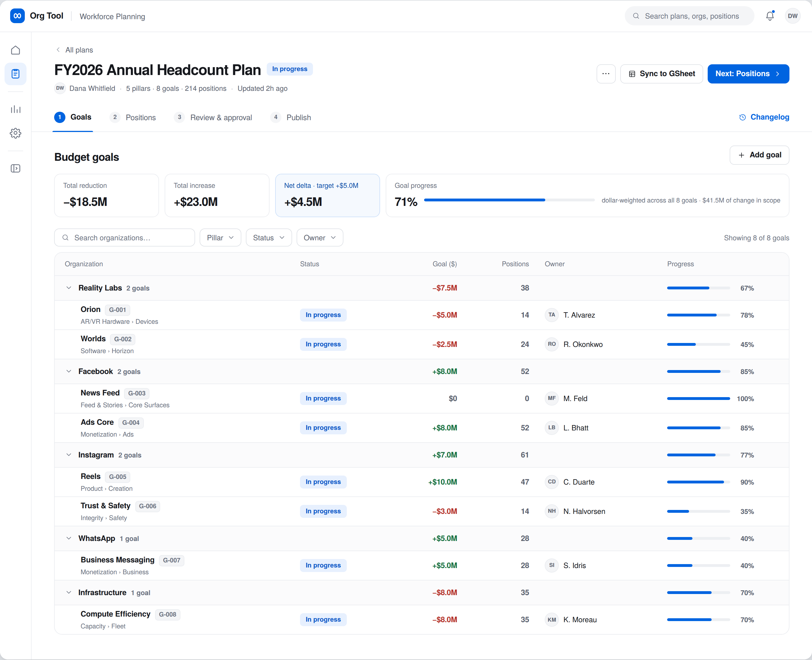Click Trust & Safety's 35% progress bar
The width and height of the screenshot is (812, 660).
(x=698, y=511)
